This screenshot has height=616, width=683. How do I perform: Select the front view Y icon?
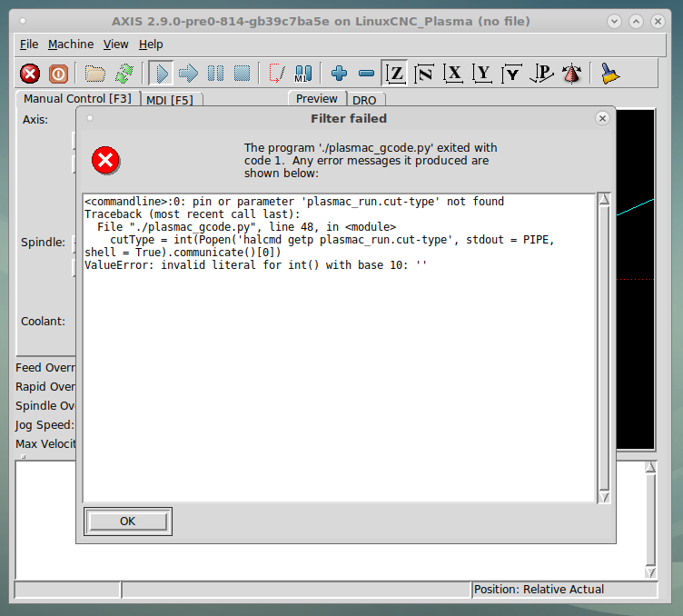pos(482,74)
